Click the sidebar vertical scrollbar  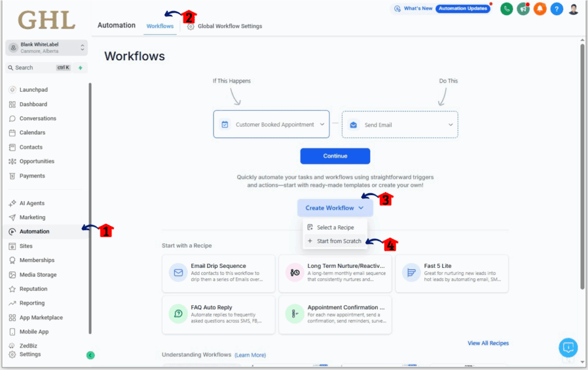tap(90, 208)
